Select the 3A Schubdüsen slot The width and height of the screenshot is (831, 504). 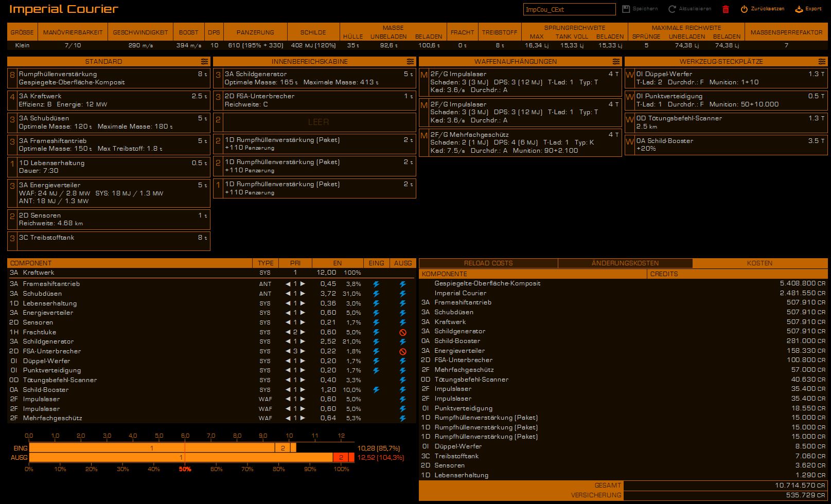pyautogui.click(x=109, y=122)
